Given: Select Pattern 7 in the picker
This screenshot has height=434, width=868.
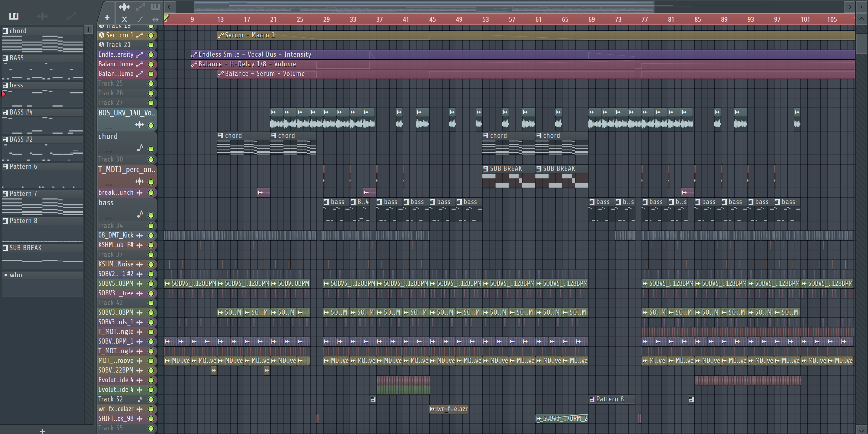Looking at the screenshot, I should (x=43, y=203).
